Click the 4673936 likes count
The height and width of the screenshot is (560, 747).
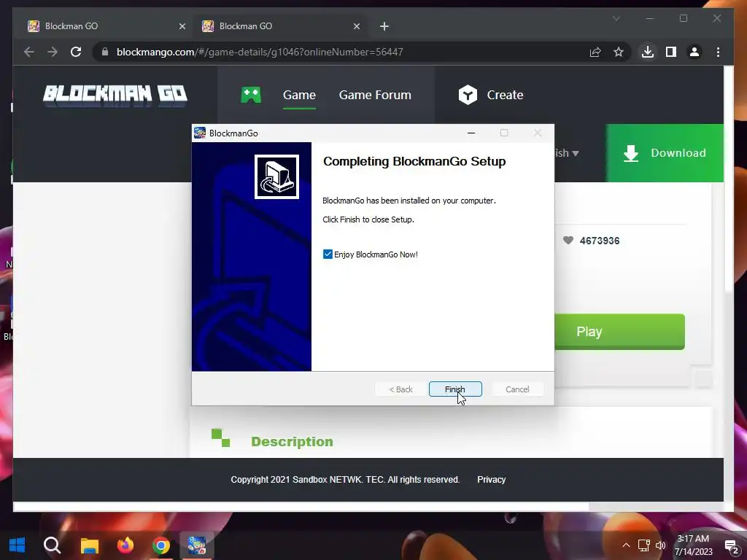[600, 241]
